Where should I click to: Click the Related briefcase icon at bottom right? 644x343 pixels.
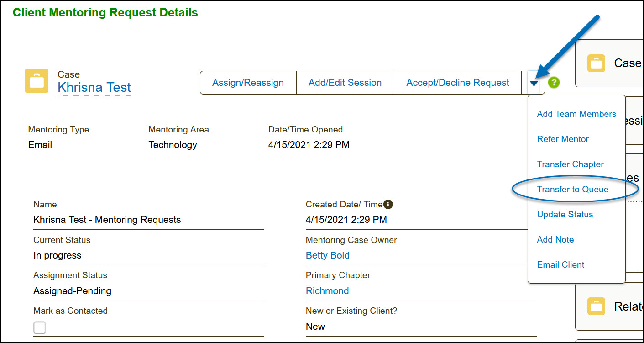pyautogui.click(x=596, y=306)
